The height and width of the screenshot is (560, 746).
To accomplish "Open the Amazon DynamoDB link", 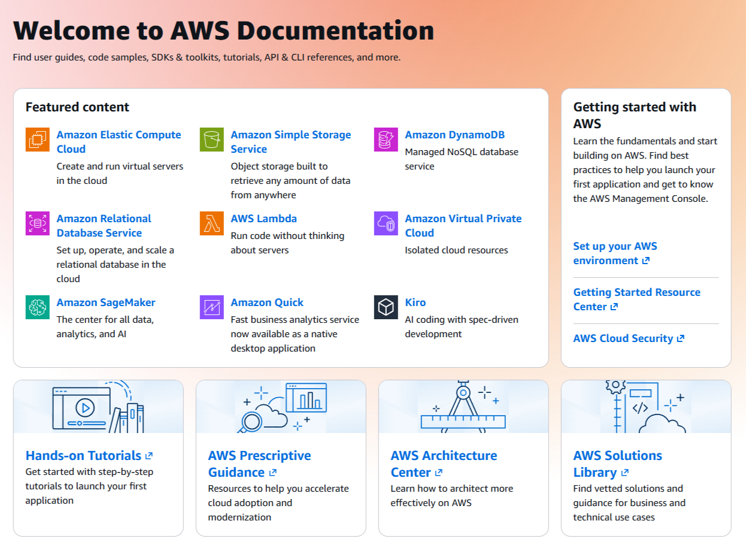I will pyautogui.click(x=455, y=135).
